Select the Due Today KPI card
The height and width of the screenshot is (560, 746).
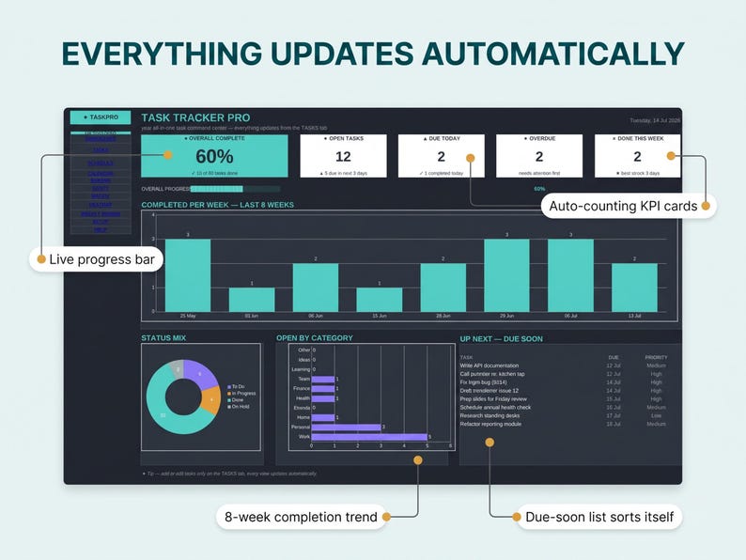point(441,156)
